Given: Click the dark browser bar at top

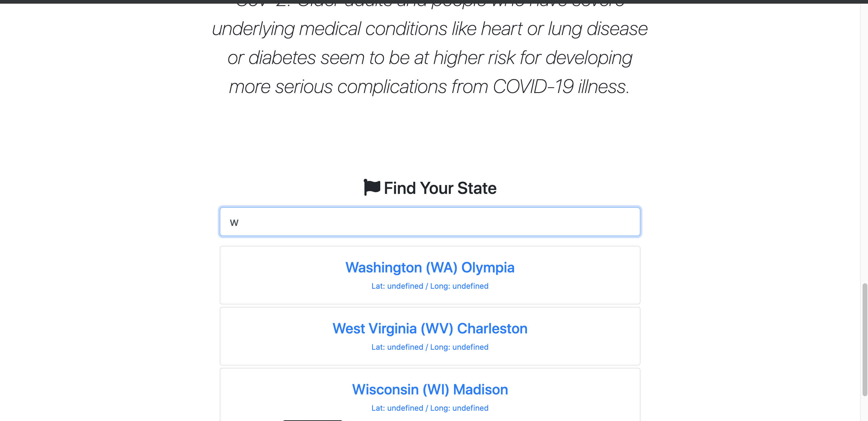Looking at the screenshot, I should tap(434, 1).
